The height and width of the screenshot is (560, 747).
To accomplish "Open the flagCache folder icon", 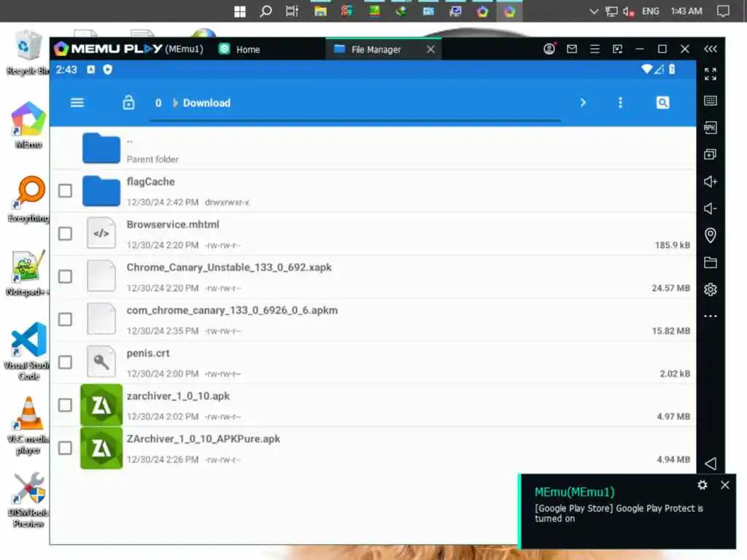I will click(101, 191).
